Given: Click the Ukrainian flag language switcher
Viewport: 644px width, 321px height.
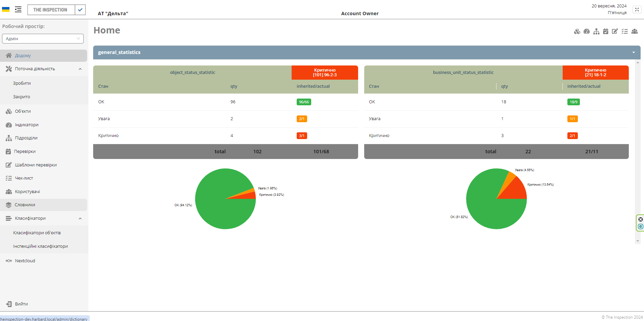Looking at the screenshot, I should pyautogui.click(x=6, y=9).
